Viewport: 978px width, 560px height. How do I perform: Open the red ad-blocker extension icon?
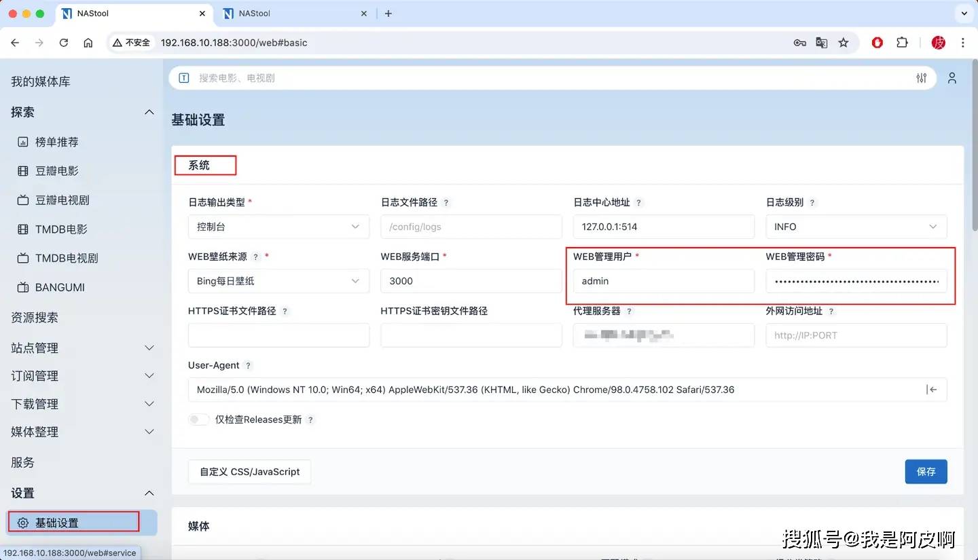[877, 42]
